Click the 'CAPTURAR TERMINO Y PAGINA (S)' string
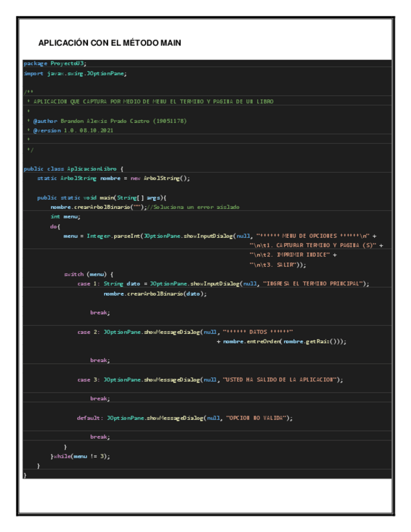This screenshot has width=411, height=532. (316, 245)
